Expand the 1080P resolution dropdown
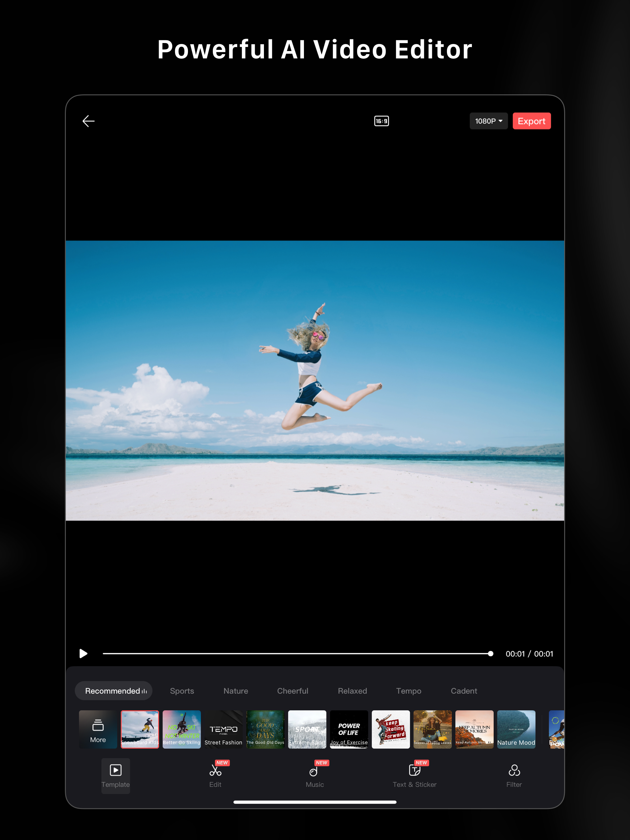 (488, 121)
